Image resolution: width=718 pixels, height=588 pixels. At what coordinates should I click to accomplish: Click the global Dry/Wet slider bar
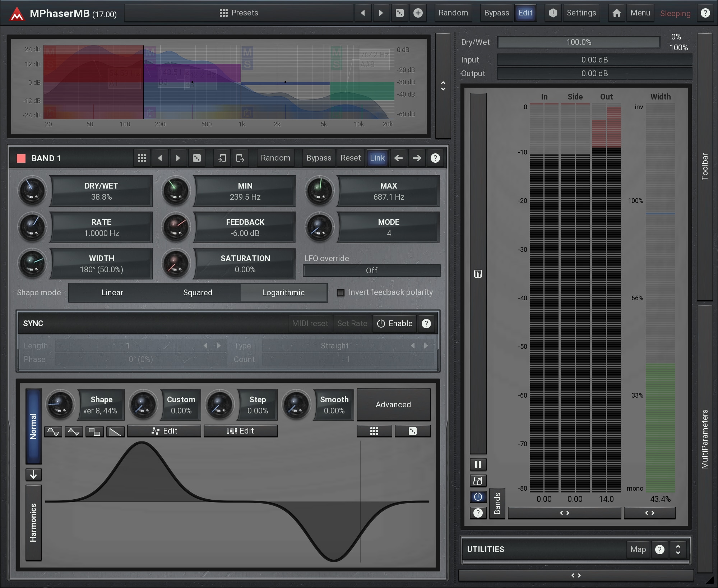[578, 42]
